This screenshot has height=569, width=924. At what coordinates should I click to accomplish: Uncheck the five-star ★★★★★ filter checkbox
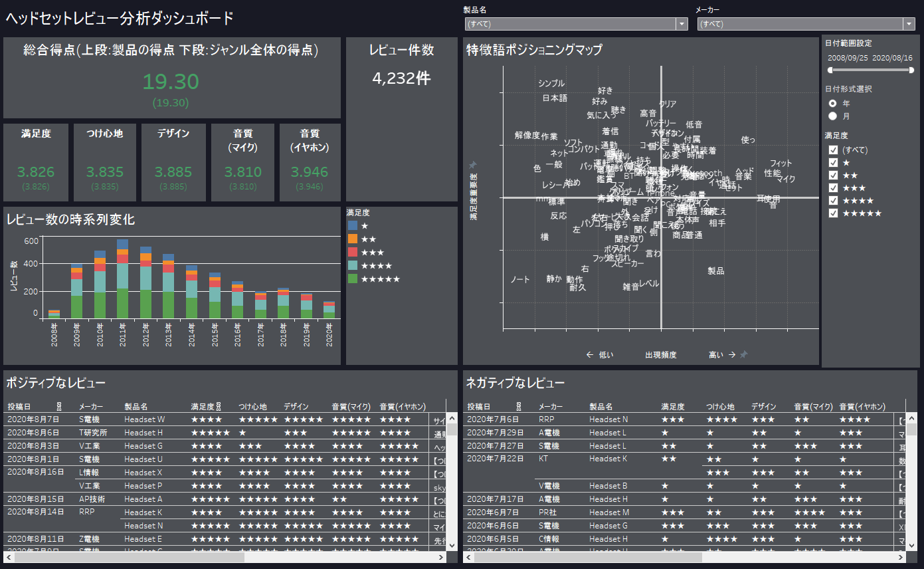833,213
